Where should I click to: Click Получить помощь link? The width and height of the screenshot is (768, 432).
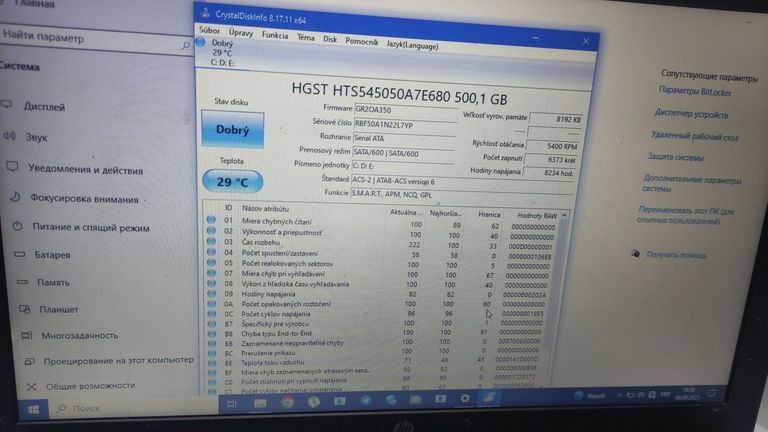click(x=676, y=254)
